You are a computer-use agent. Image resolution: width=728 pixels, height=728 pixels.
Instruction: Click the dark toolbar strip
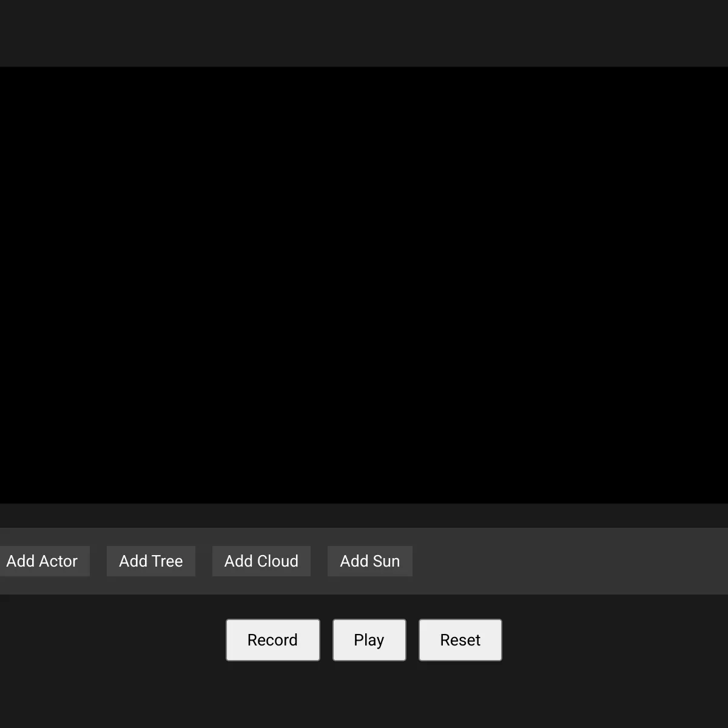click(546, 561)
